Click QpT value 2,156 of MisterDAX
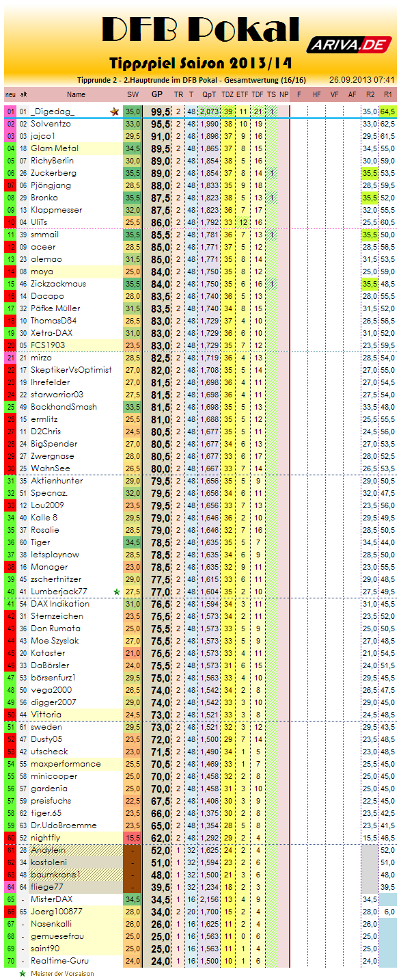This screenshot has width=401, height=980. [x=210, y=899]
